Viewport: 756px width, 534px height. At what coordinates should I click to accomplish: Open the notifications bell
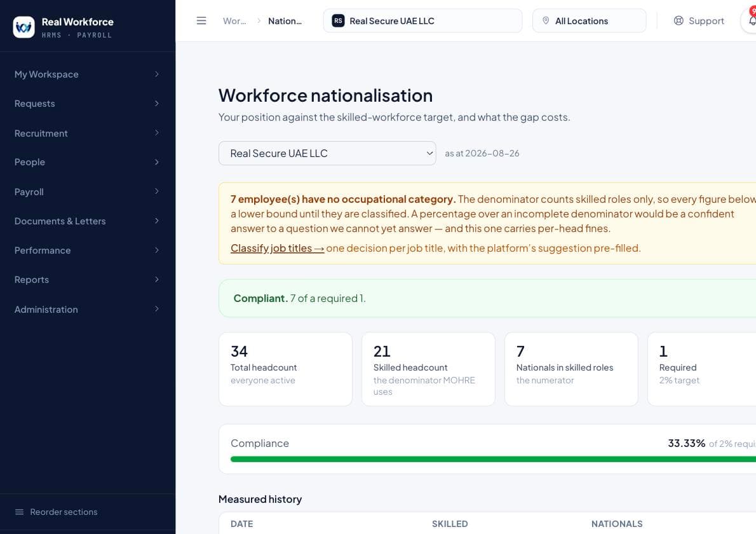[751, 21]
